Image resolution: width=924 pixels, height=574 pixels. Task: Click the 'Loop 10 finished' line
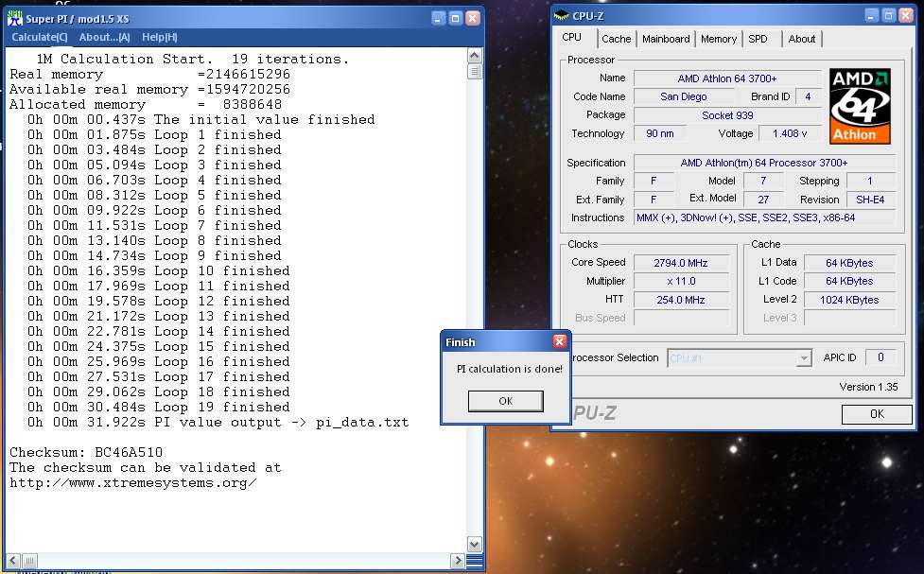pyautogui.click(x=159, y=271)
